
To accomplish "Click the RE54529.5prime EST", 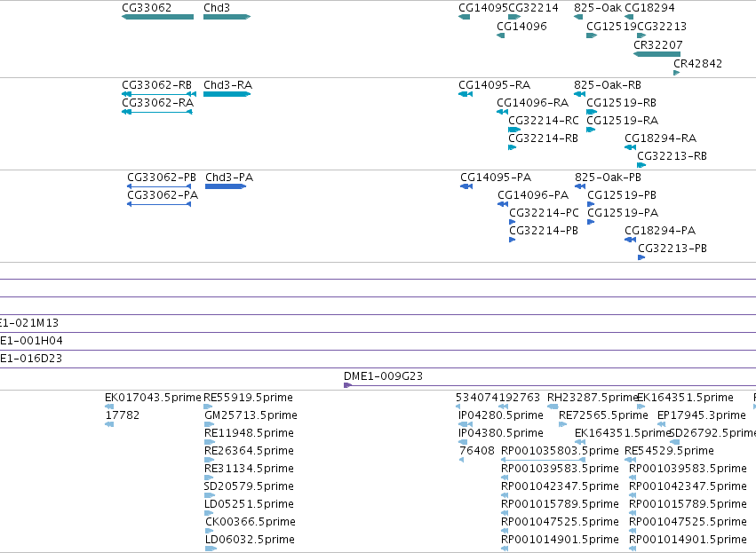I will (630, 460).
